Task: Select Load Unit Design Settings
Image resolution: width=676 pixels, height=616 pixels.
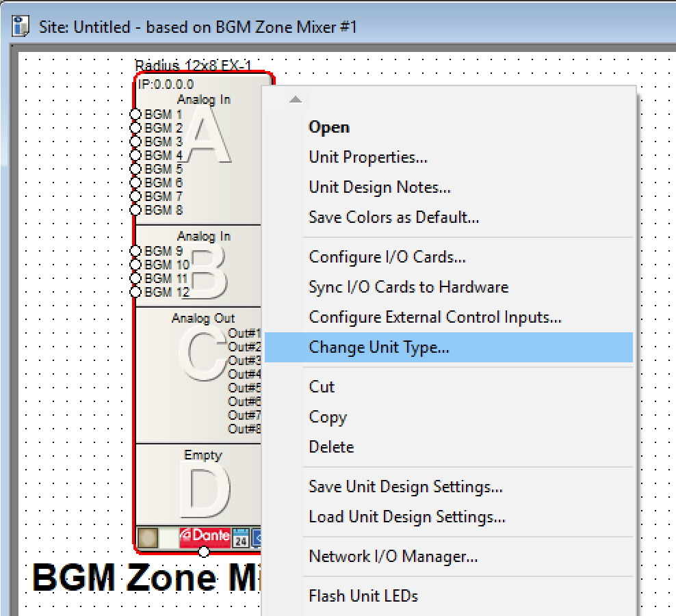Action: (x=449, y=517)
